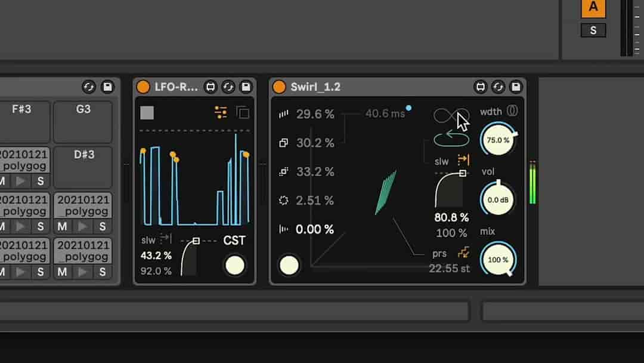Click the stereo icon next to wdth
644x363 pixels.
click(512, 111)
